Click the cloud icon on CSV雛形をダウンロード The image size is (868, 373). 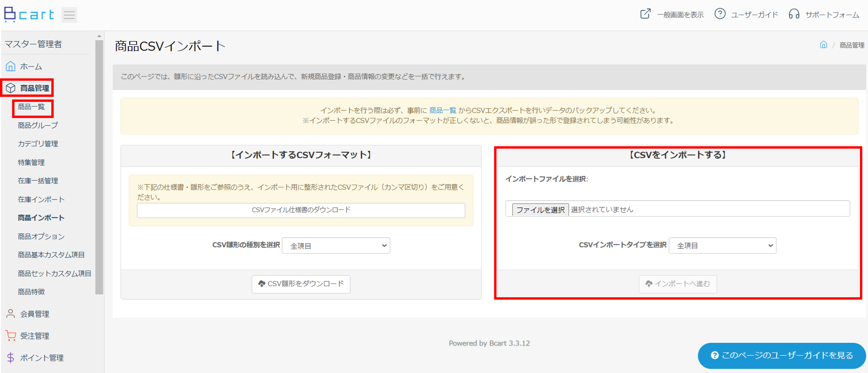(x=262, y=284)
